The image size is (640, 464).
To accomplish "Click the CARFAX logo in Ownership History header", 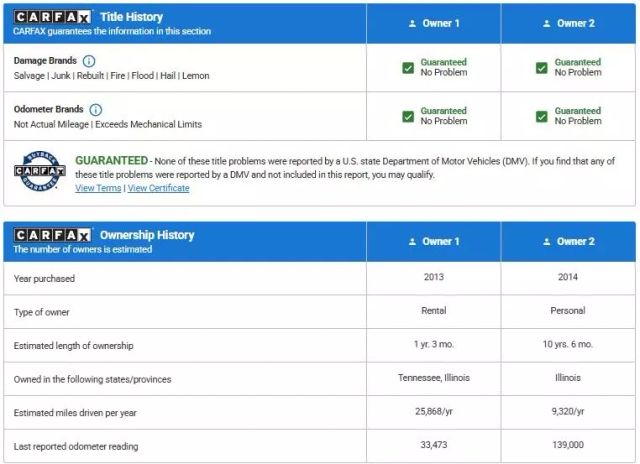I will pos(52,235).
